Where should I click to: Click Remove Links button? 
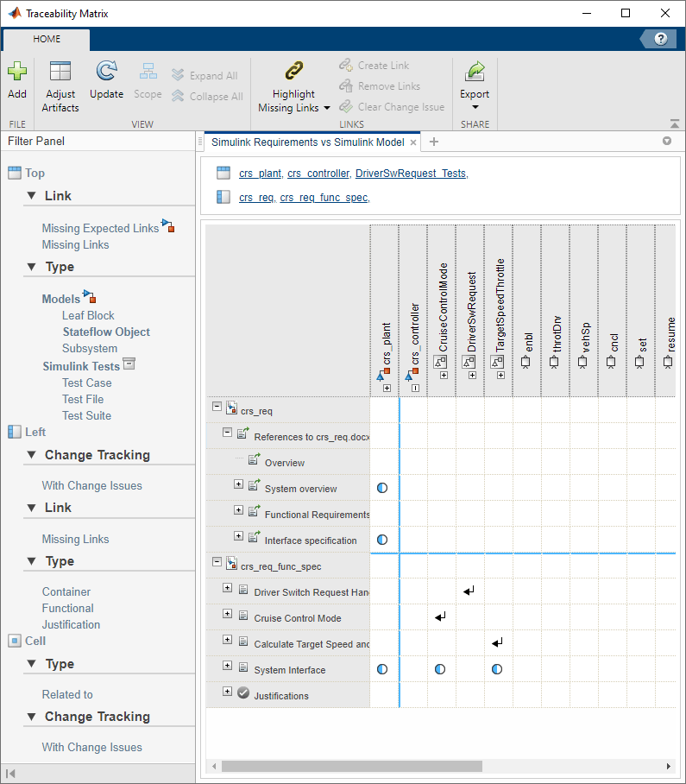380,86
